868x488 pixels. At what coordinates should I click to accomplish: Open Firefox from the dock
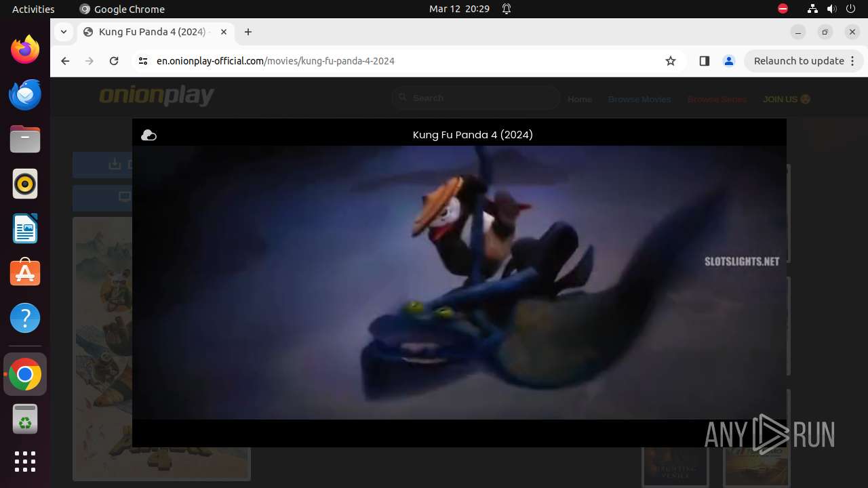25,49
